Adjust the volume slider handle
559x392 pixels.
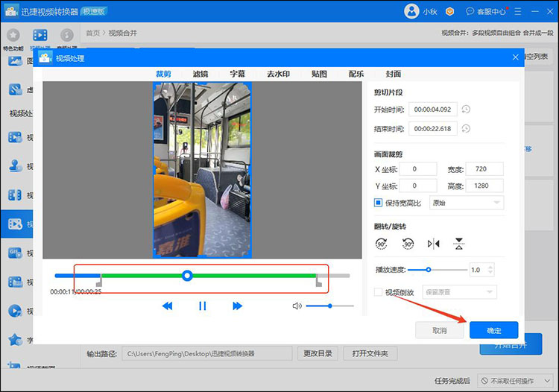coord(330,306)
